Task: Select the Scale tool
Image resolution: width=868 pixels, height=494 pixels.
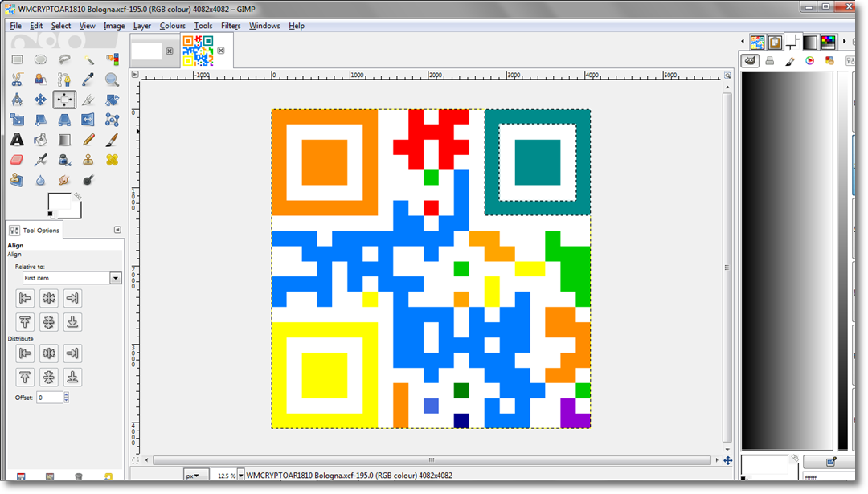Action: coord(17,120)
